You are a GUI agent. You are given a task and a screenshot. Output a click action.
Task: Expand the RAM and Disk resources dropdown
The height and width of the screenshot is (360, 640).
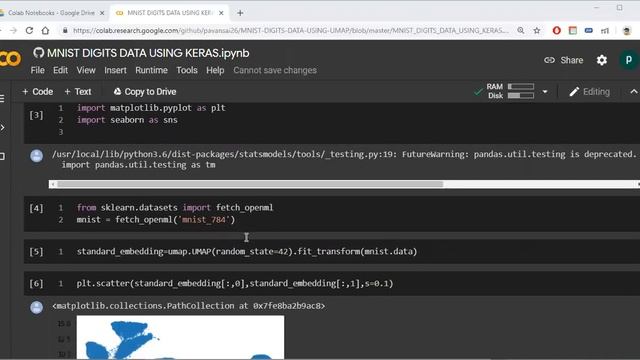(544, 91)
